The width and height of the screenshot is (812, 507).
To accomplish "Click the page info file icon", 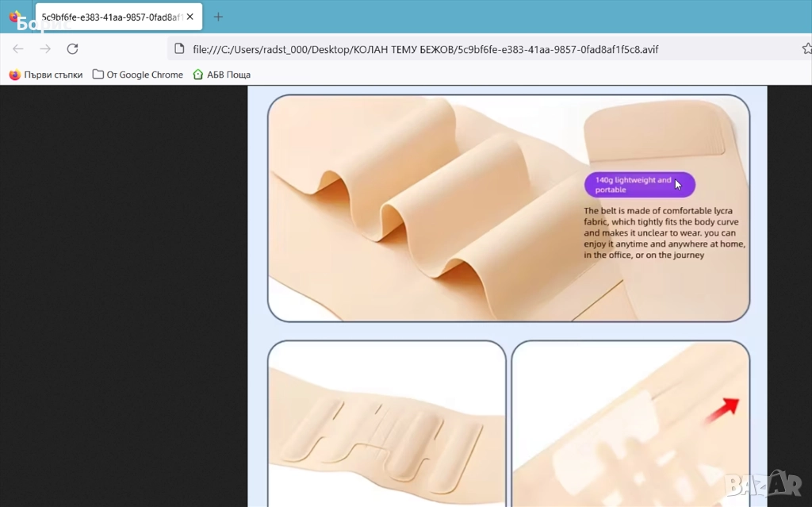I will (179, 49).
